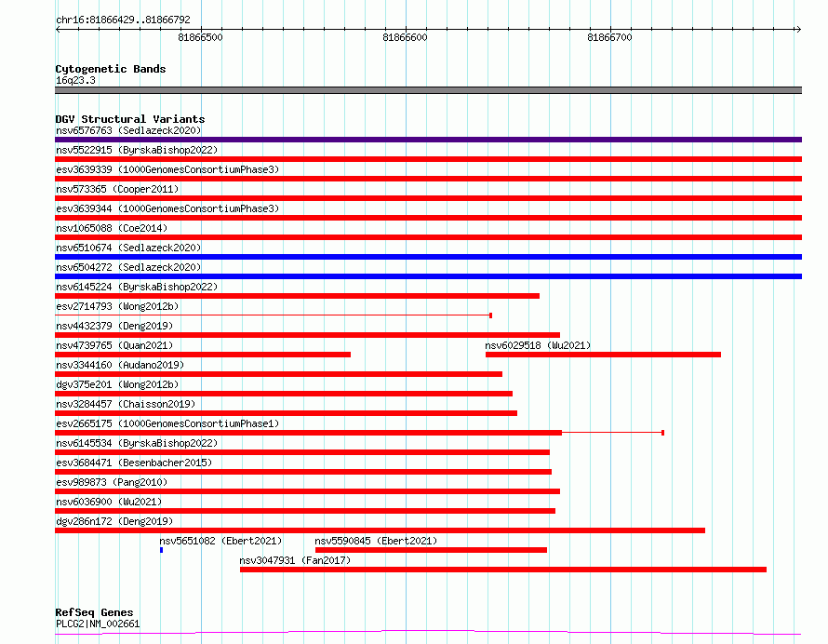Click the DGV Structural Variants track title
This screenshot has width=828, height=644.
point(130,119)
